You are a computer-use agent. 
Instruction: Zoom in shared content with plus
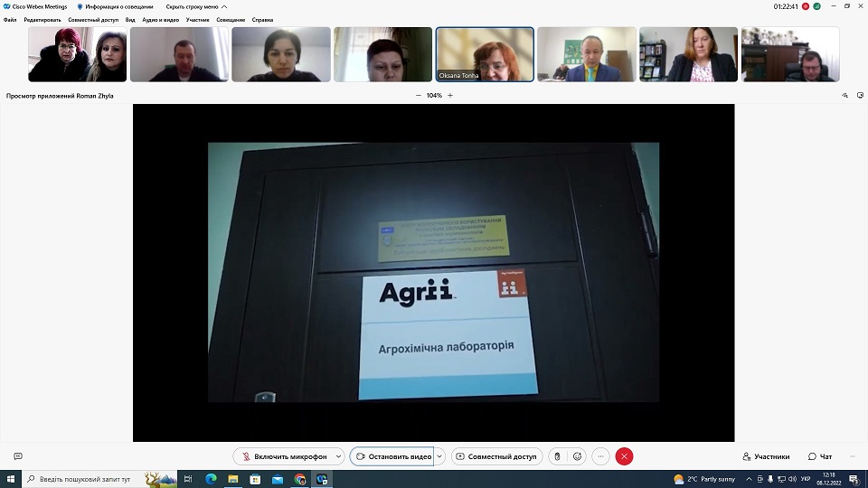[450, 96]
